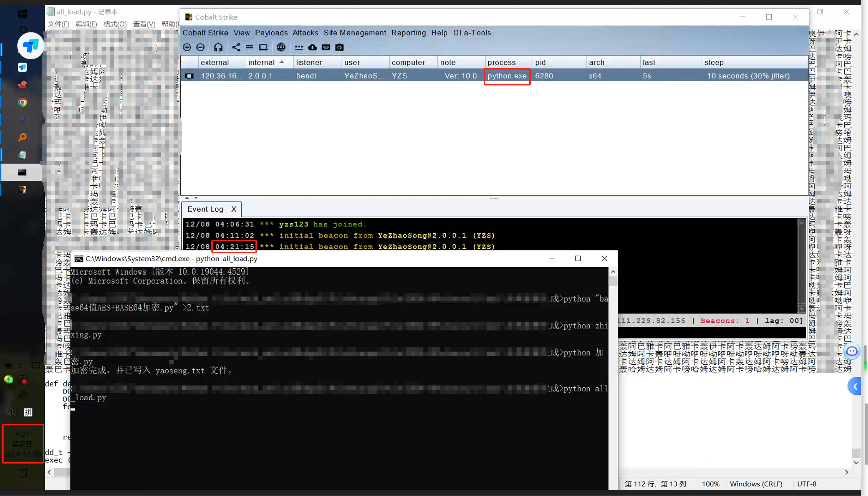Screen dimensions: 868x496
Task: Click the small ToDesk taskbar icon
Action: (x=22, y=67)
